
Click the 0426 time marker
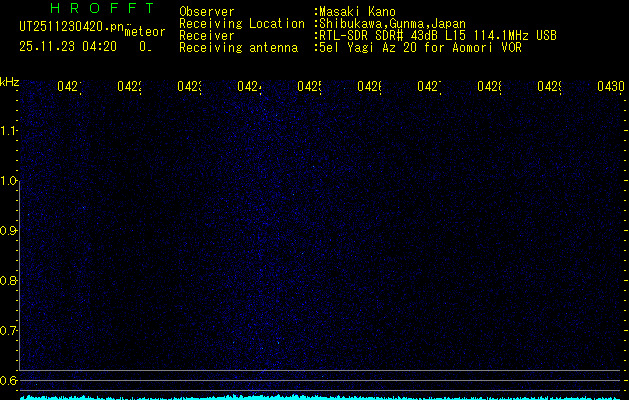tap(369, 86)
